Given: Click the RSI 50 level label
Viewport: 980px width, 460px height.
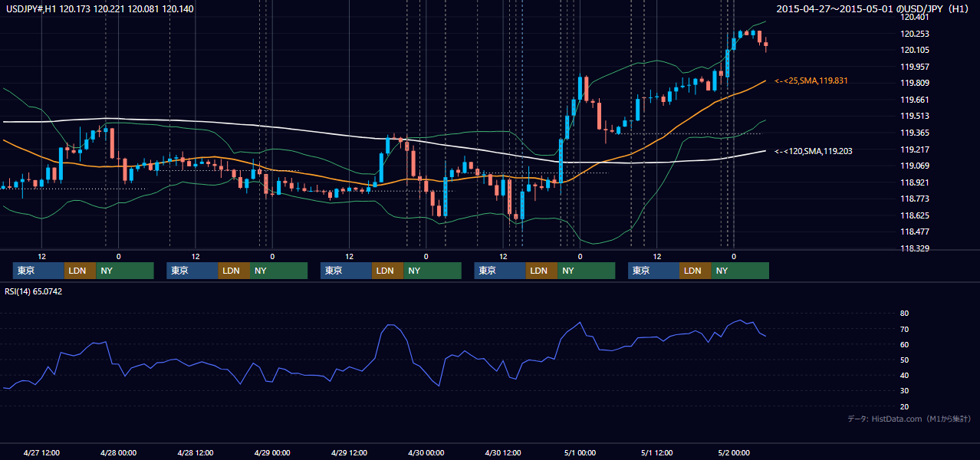Looking at the screenshot, I should pyautogui.click(x=905, y=360).
